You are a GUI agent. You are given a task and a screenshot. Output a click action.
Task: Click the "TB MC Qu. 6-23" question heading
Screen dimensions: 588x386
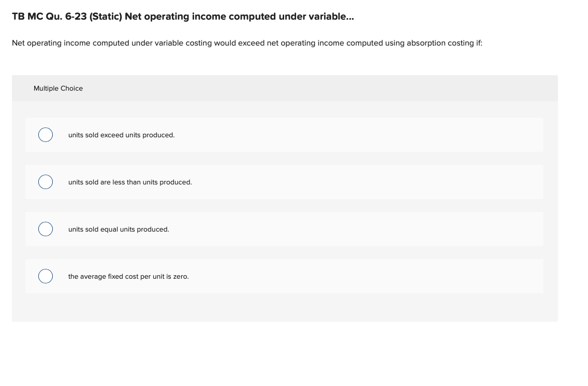click(x=49, y=17)
